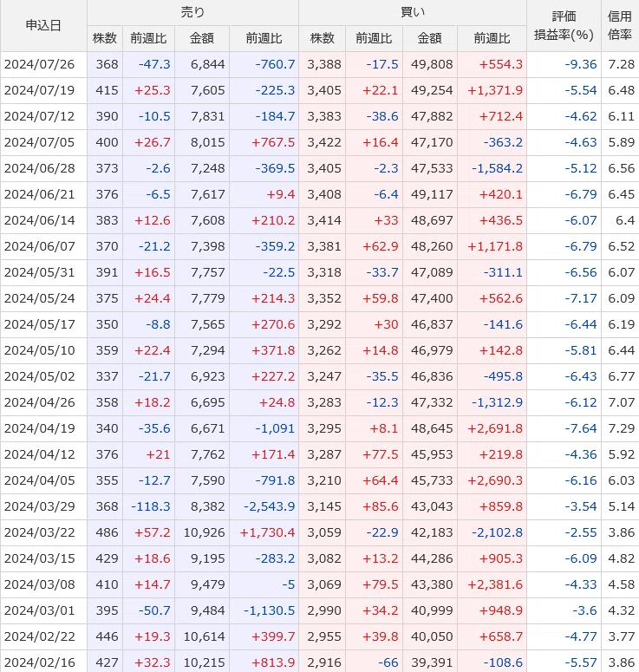Select the date cell 2024/07/19

click(x=43, y=91)
